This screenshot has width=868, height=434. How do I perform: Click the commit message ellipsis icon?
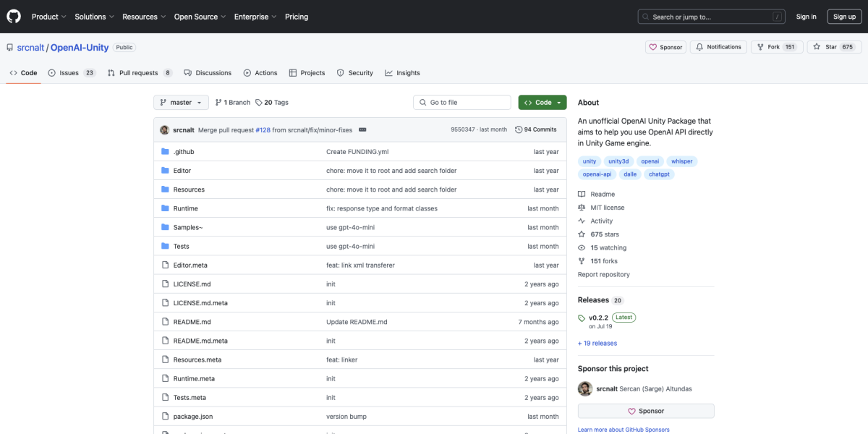(362, 129)
